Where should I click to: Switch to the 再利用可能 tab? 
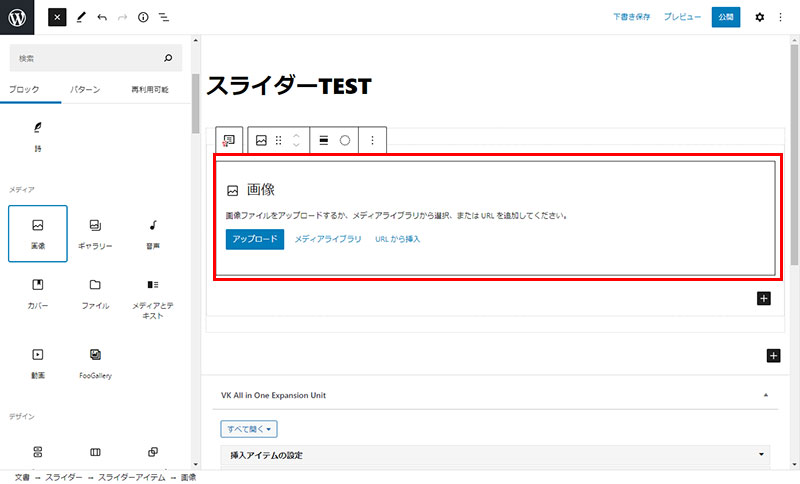coord(151,90)
